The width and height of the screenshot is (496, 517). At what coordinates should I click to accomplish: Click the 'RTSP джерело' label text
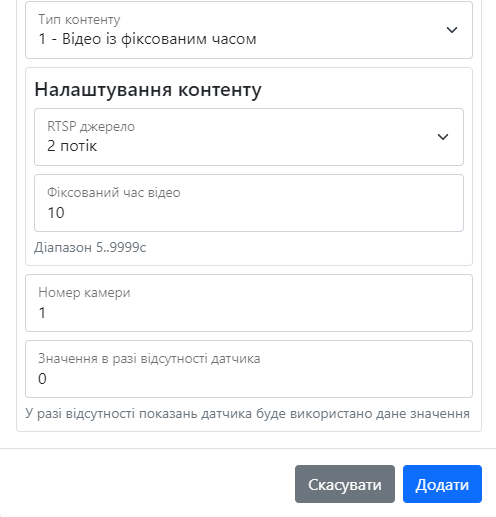pos(91,127)
